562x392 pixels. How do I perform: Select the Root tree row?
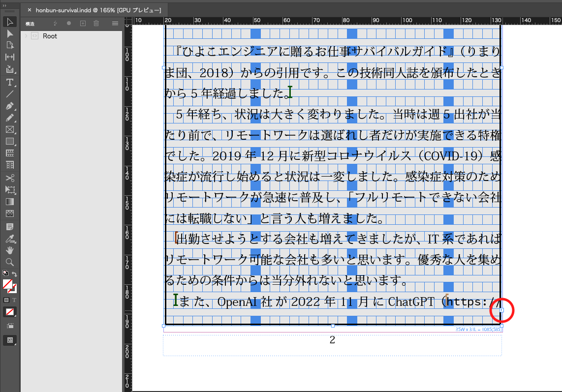(71, 36)
